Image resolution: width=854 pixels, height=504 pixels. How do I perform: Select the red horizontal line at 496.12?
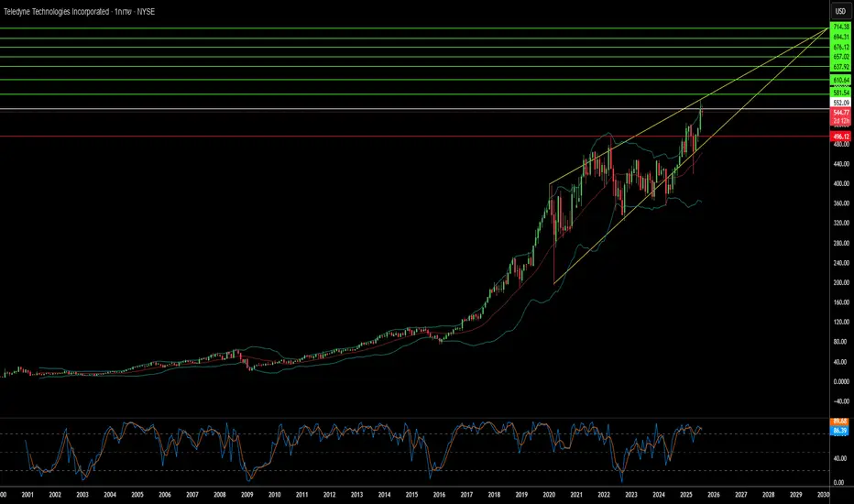pos(414,137)
